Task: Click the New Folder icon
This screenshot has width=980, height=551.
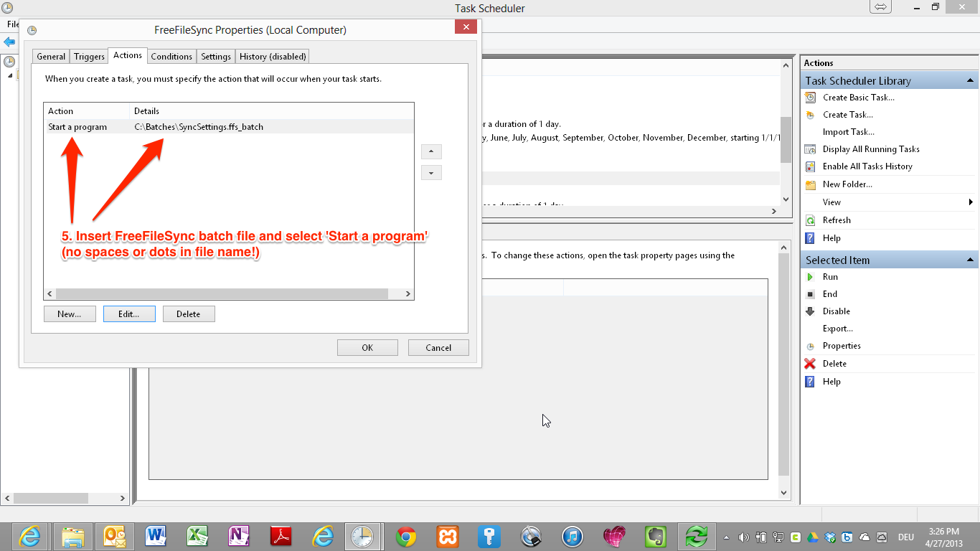Action: (810, 184)
